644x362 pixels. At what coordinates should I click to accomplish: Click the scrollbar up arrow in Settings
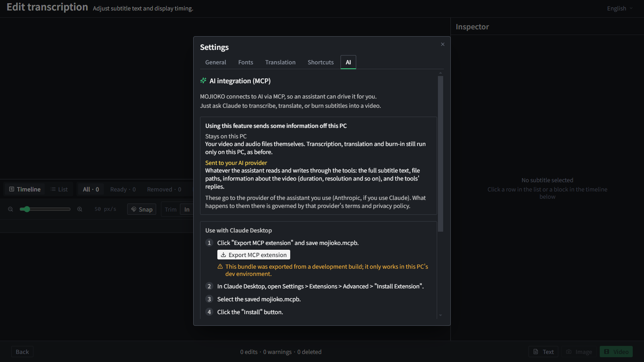click(440, 73)
